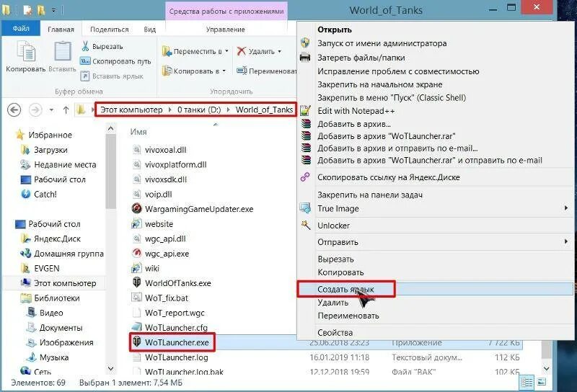The image size is (577, 392).
Task: Select Домашняя группа in navigation pane
Action: tap(69, 254)
